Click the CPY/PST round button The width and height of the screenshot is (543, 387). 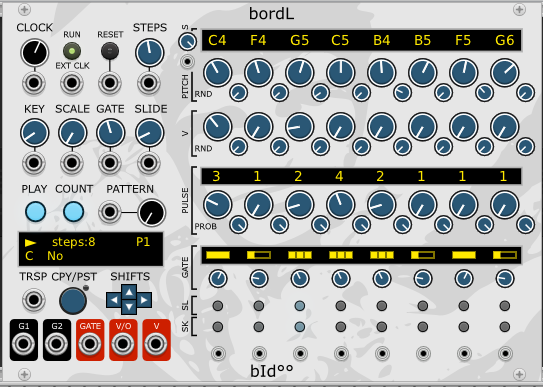click(x=73, y=300)
